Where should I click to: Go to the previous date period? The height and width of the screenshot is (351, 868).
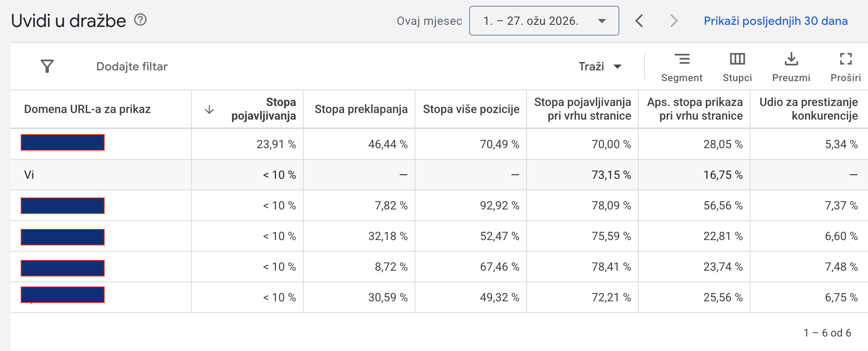click(x=639, y=21)
